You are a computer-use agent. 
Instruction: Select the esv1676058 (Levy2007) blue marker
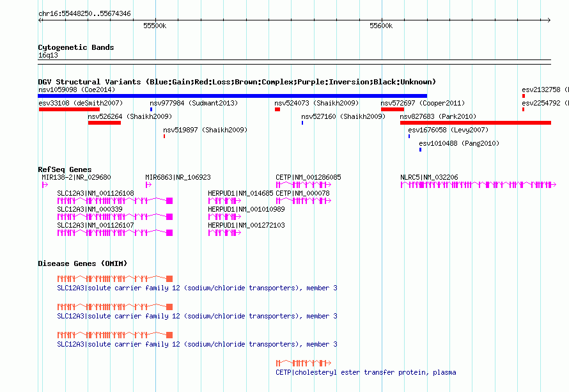[x=409, y=136]
